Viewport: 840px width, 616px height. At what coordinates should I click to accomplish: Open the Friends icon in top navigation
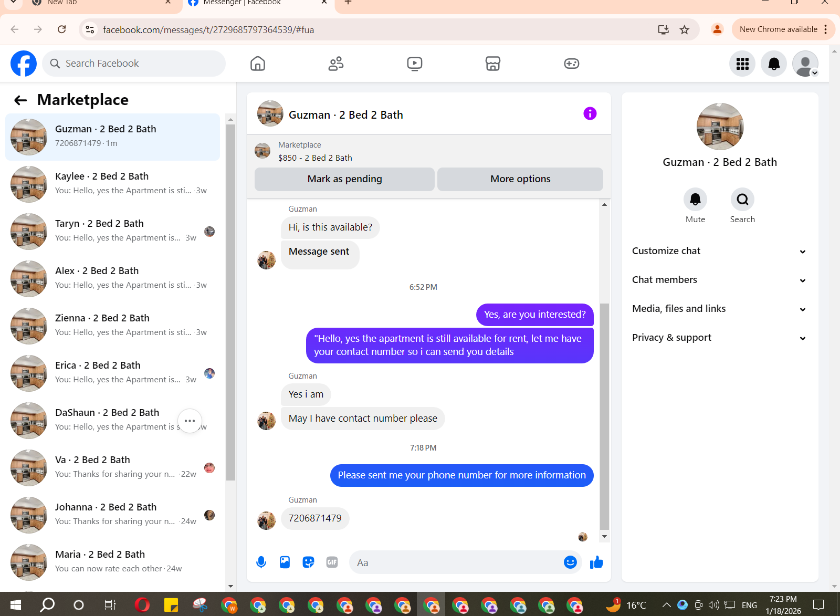pos(336,64)
